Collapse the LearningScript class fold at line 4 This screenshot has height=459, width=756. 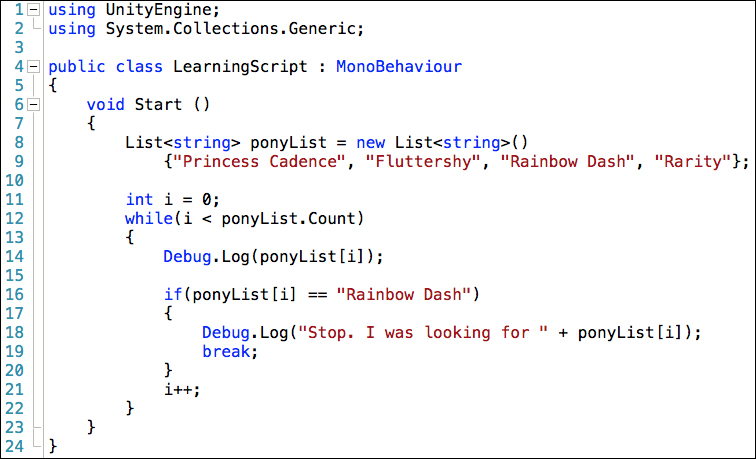point(33,67)
